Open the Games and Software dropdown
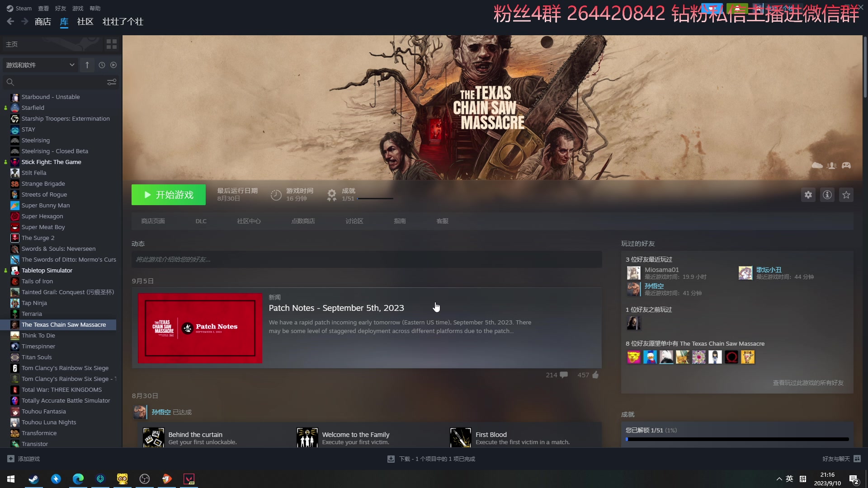The height and width of the screenshot is (488, 868). (40, 65)
